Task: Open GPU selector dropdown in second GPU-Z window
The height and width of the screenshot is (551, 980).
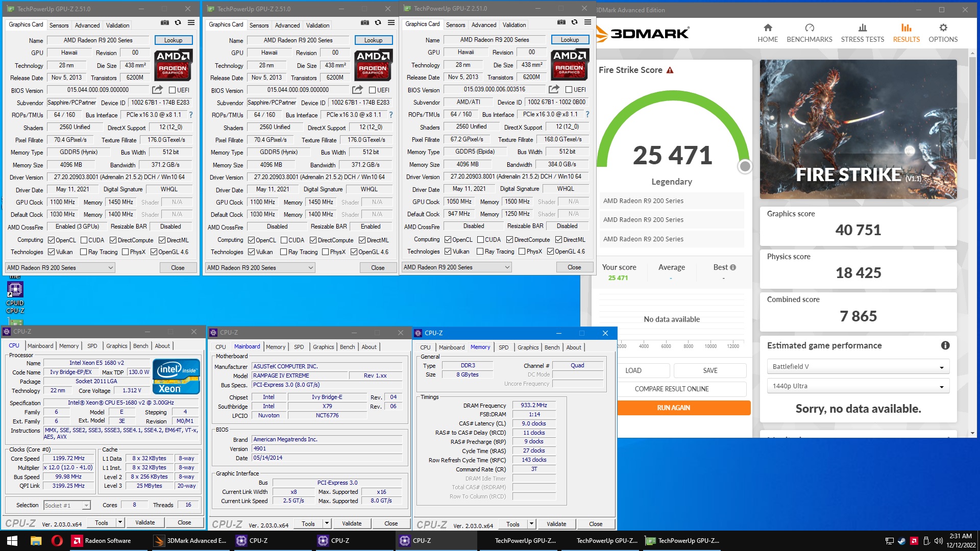Action: click(260, 268)
